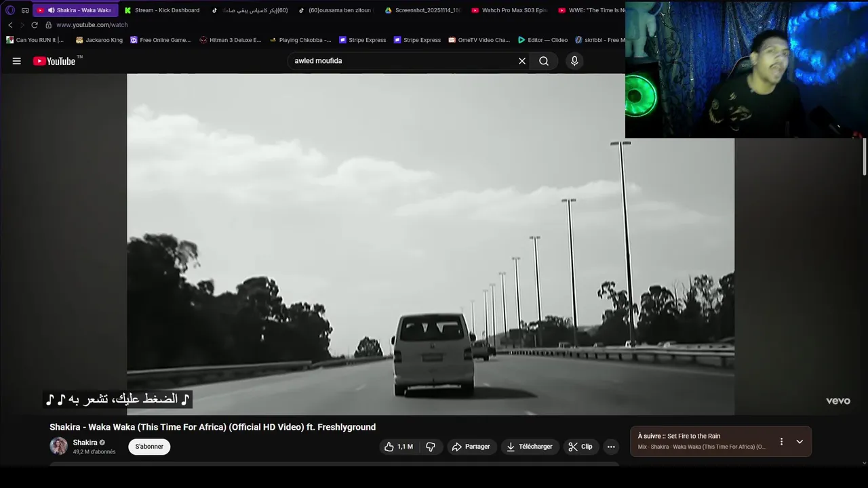Open Jackaroo King bookmark
Viewport: 868px width, 488px height.
(x=99, y=40)
